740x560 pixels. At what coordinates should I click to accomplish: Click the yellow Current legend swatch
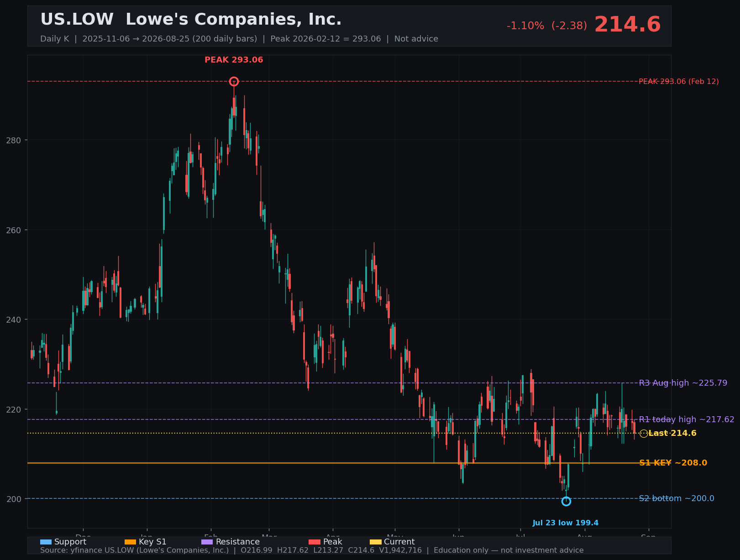(x=375, y=542)
